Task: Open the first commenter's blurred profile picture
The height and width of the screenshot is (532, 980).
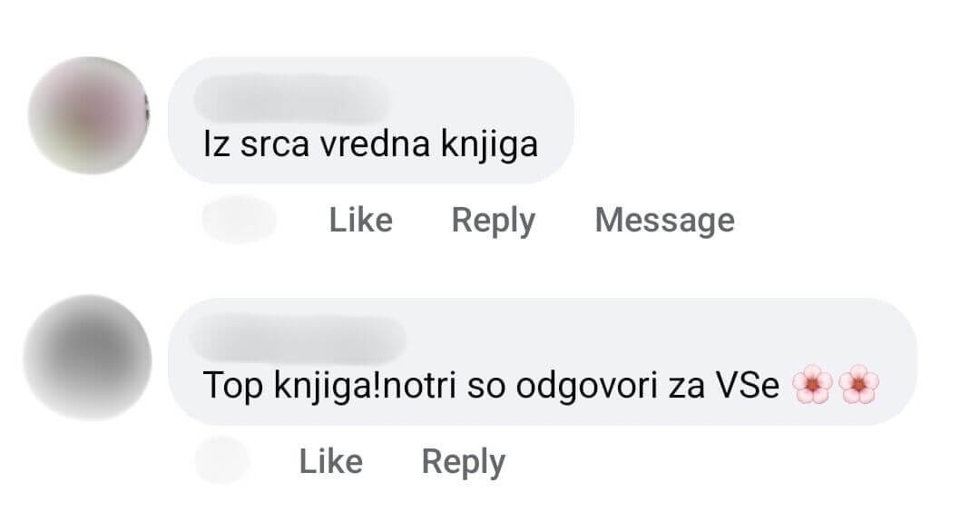Action: point(88,115)
